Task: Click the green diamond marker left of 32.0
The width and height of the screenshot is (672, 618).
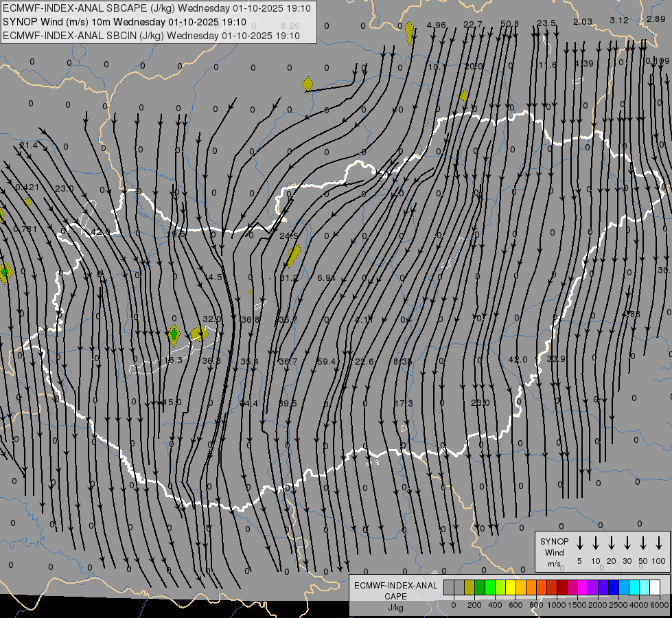Action: (174, 335)
